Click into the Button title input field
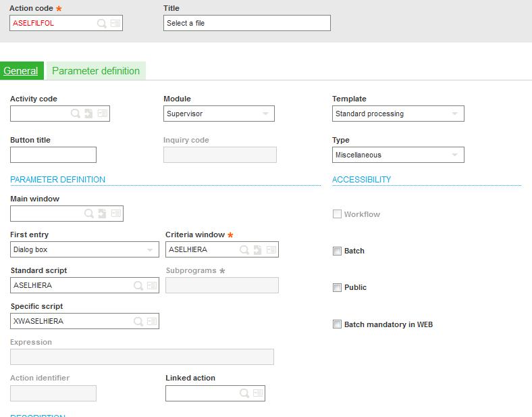The height and width of the screenshot is (417, 532). 53,155
